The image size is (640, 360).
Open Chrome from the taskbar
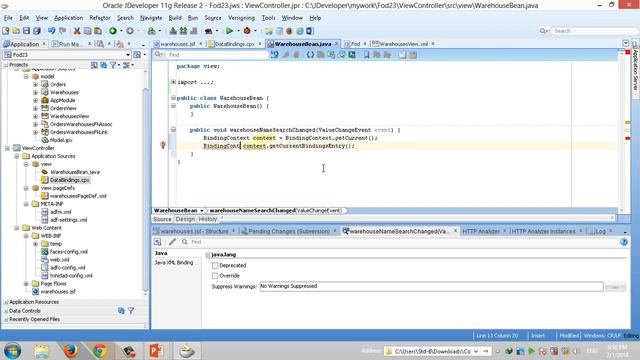pyautogui.click(x=100, y=351)
